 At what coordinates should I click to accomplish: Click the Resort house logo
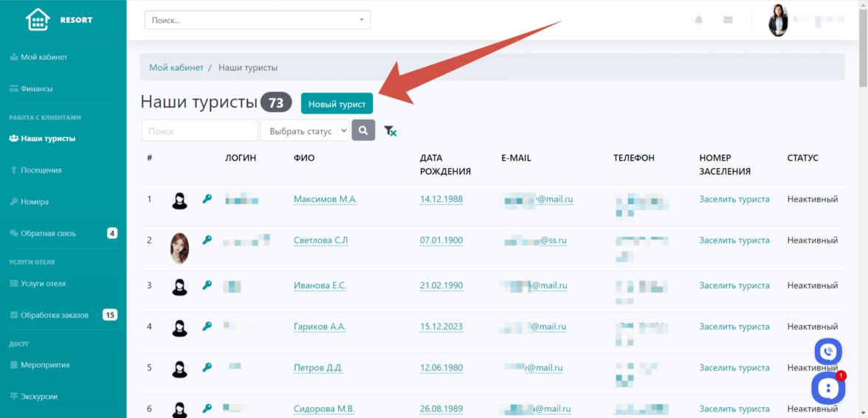pos(38,20)
